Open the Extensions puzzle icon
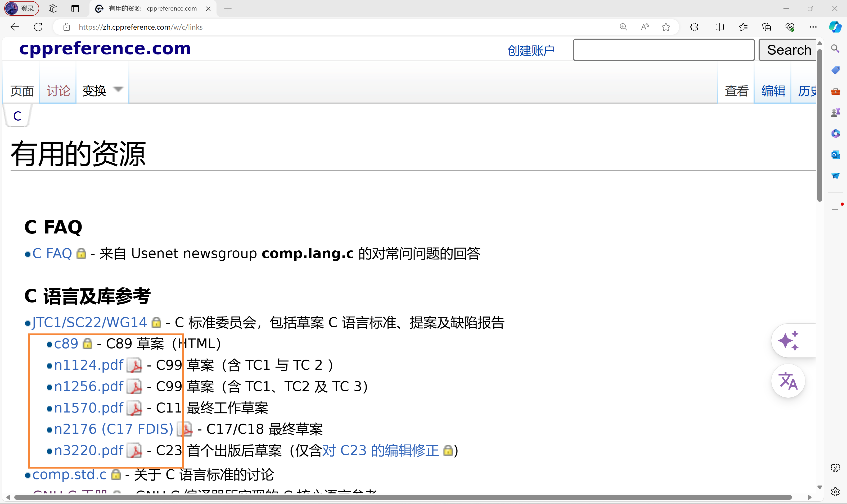Screen dimensions: 847x504 pos(694,27)
